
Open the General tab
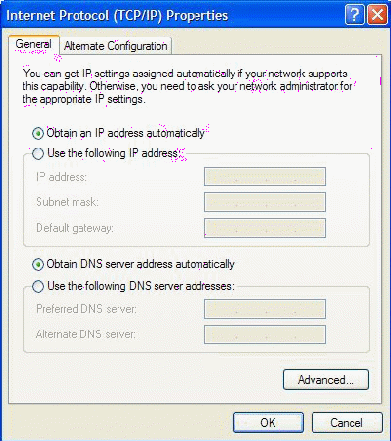[34, 44]
